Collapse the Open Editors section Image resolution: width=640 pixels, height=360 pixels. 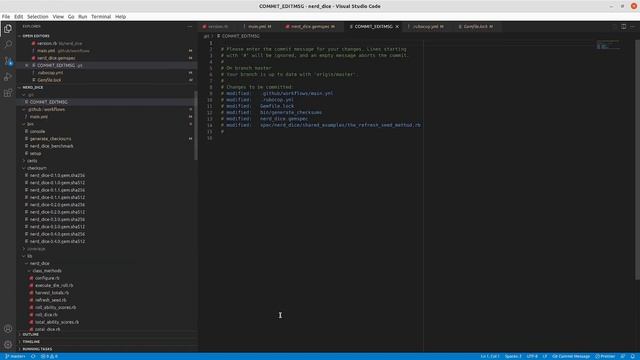point(36,36)
